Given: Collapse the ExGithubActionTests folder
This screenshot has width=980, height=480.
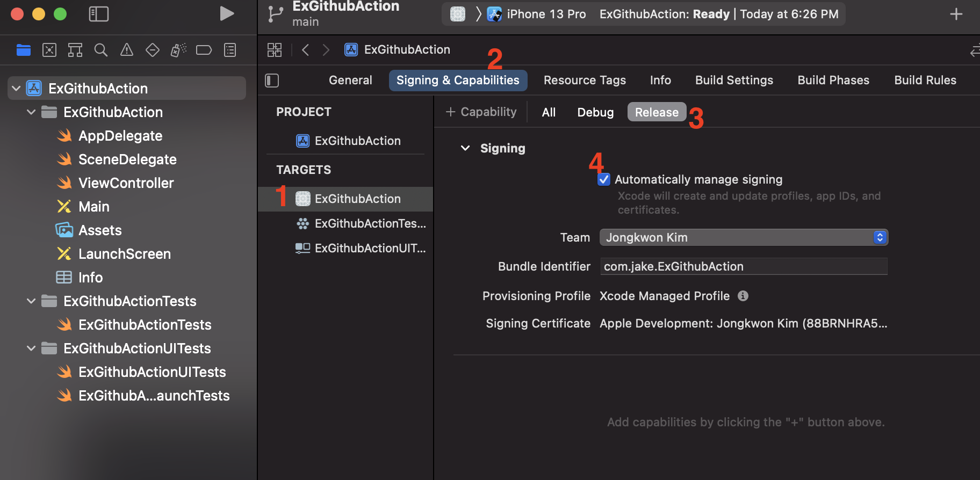Looking at the screenshot, I should (31, 301).
